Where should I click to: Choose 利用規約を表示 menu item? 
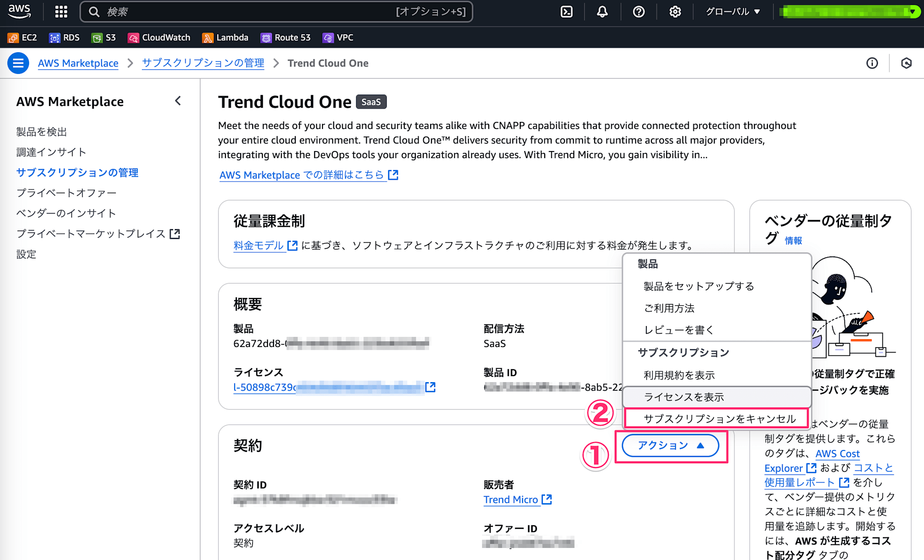pyautogui.click(x=717, y=375)
